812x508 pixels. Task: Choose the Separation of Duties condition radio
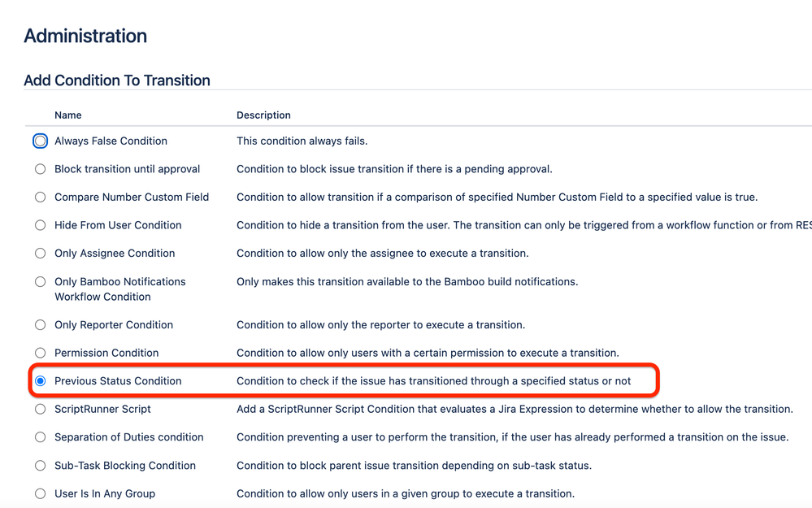tap(40, 437)
